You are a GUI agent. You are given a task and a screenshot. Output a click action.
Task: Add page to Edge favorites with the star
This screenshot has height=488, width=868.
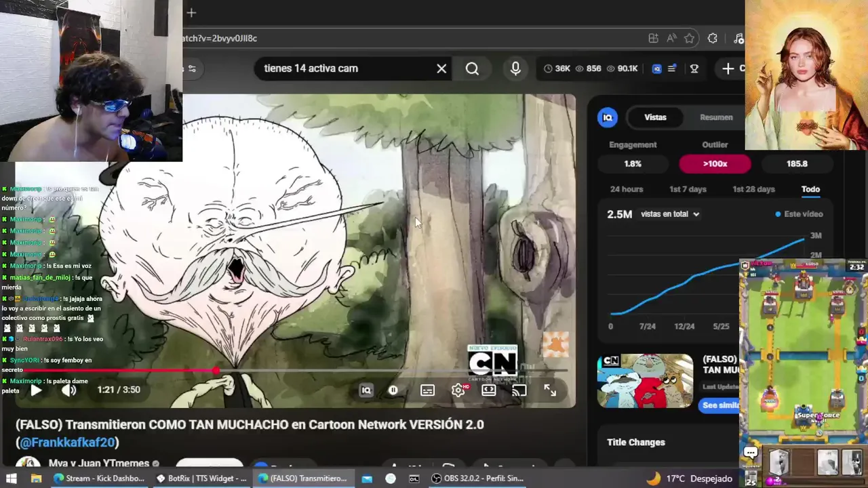(x=690, y=39)
